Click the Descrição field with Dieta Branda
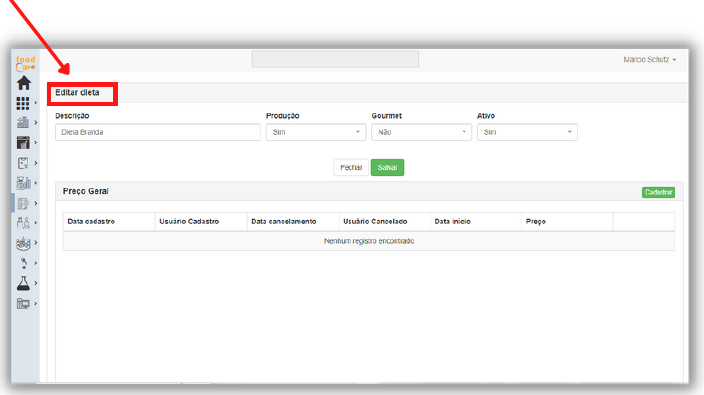 tap(158, 132)
